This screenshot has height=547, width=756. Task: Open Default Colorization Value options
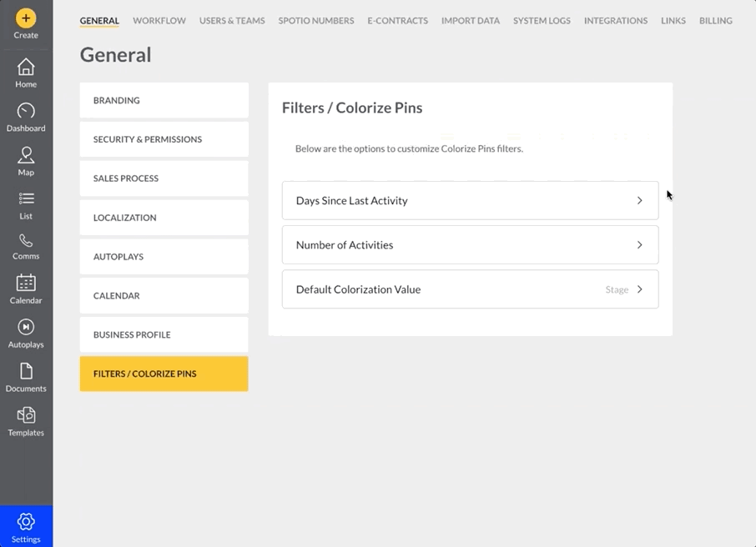pyautogui.click(x=470, y=289)
